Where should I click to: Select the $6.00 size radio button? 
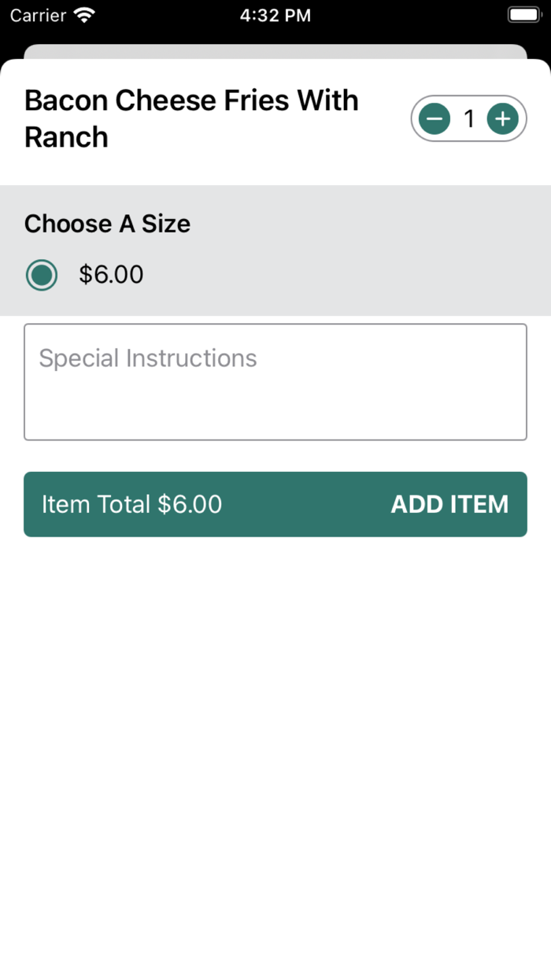[x=42, y=275]
